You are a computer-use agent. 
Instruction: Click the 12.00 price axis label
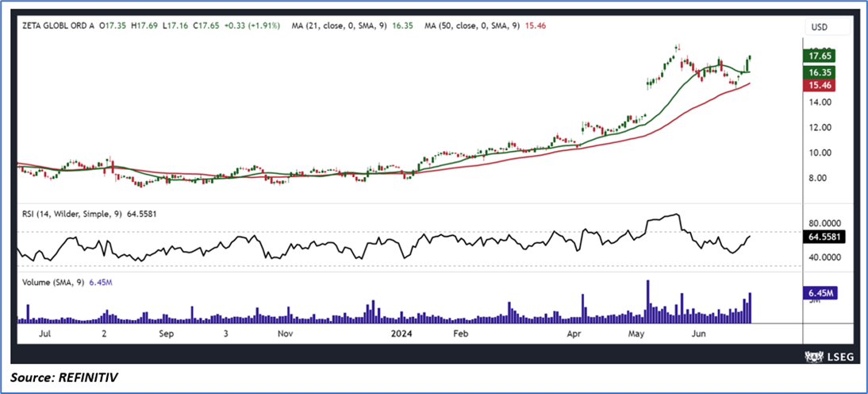pos(819,127)
